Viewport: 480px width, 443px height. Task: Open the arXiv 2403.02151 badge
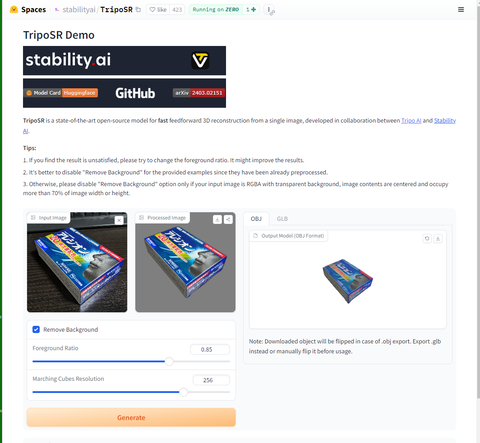pos(199,93)
